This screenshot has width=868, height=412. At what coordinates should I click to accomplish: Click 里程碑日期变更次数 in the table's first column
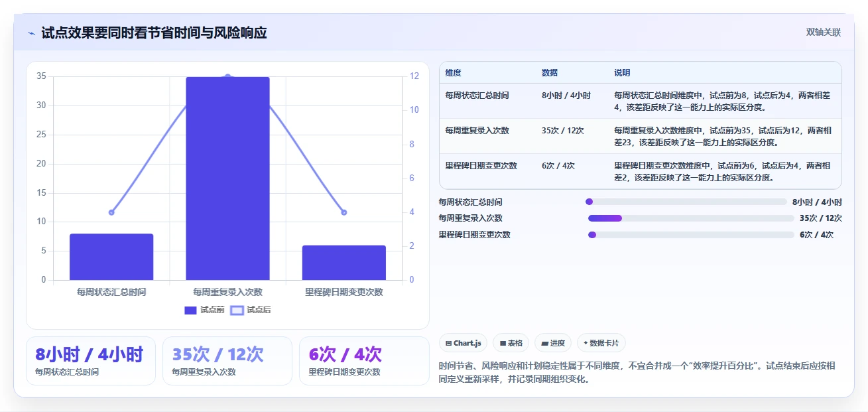pyautogui.click(x=481, y=166)
